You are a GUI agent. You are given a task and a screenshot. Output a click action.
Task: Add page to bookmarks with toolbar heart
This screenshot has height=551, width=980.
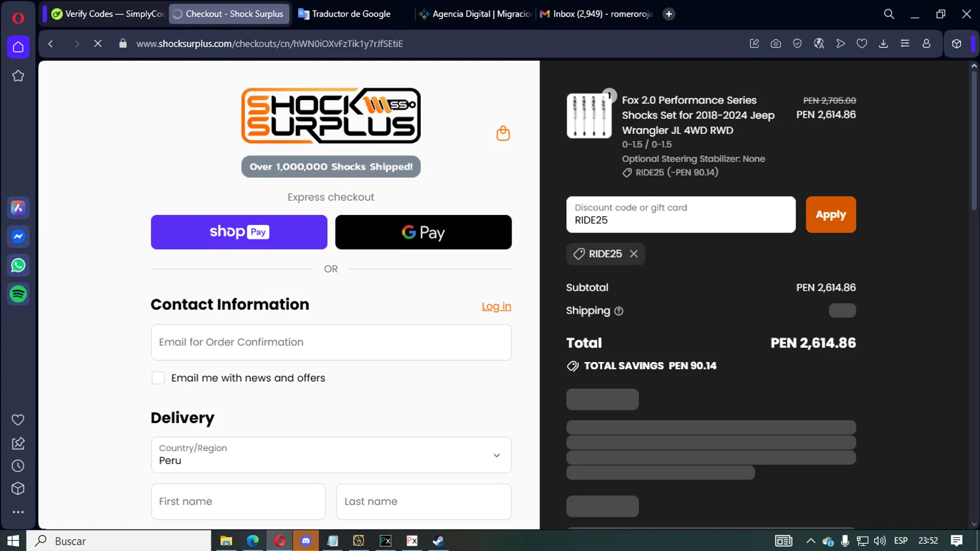pos(862,44)
